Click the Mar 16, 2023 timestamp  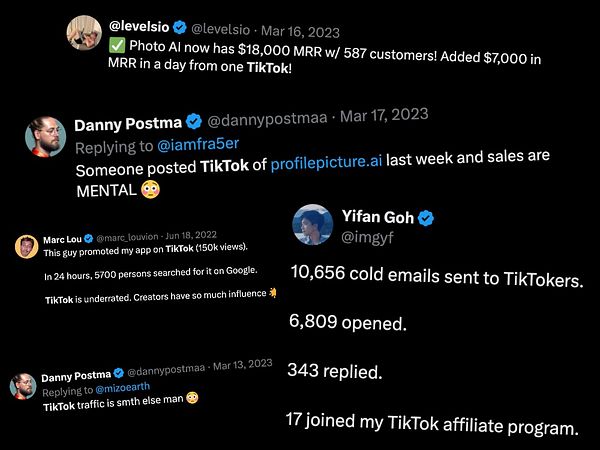coord(300,32)
